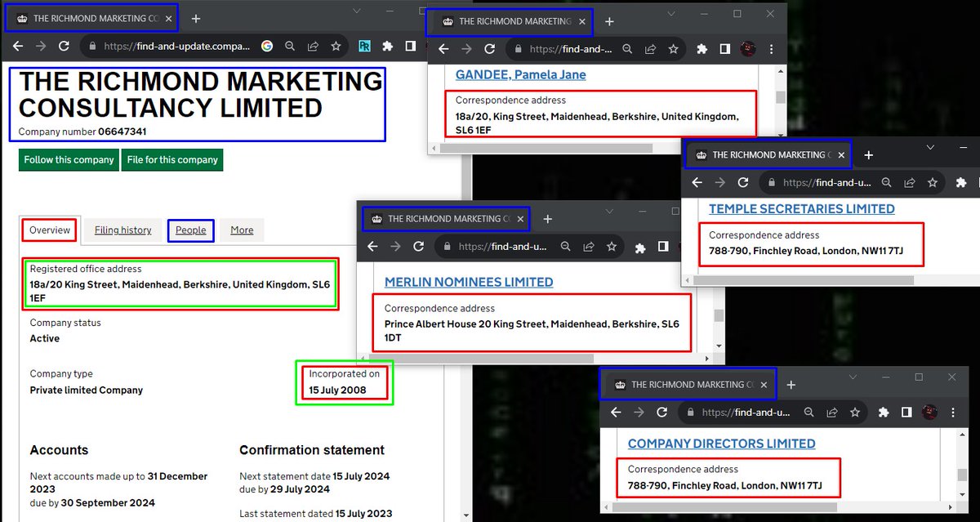Open a new tab in main overview window

point(196,18)
